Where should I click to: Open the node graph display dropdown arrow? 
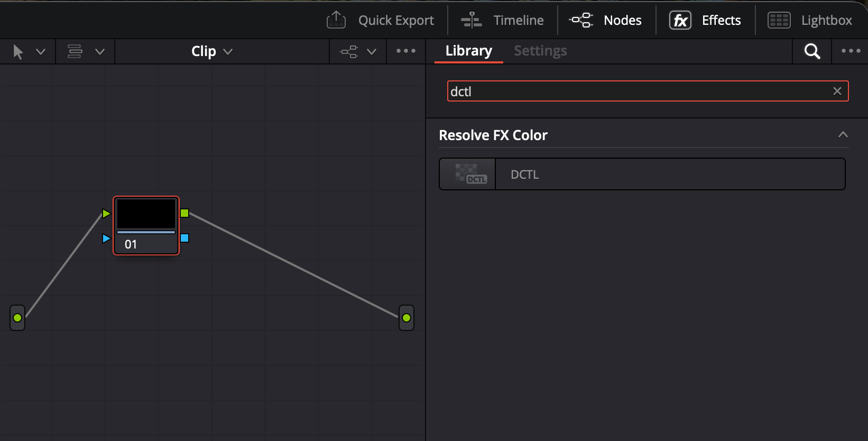coord(372,51)
